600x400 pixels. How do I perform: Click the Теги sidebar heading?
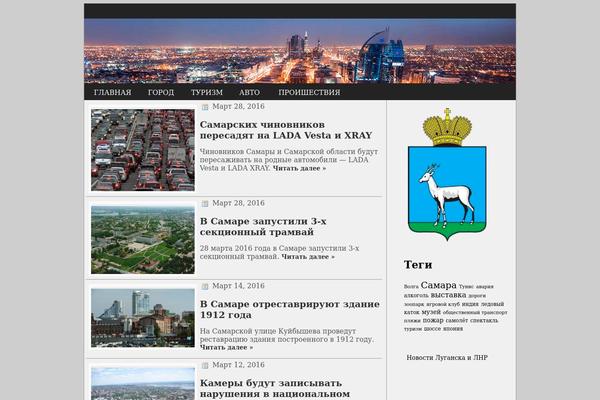418,264
